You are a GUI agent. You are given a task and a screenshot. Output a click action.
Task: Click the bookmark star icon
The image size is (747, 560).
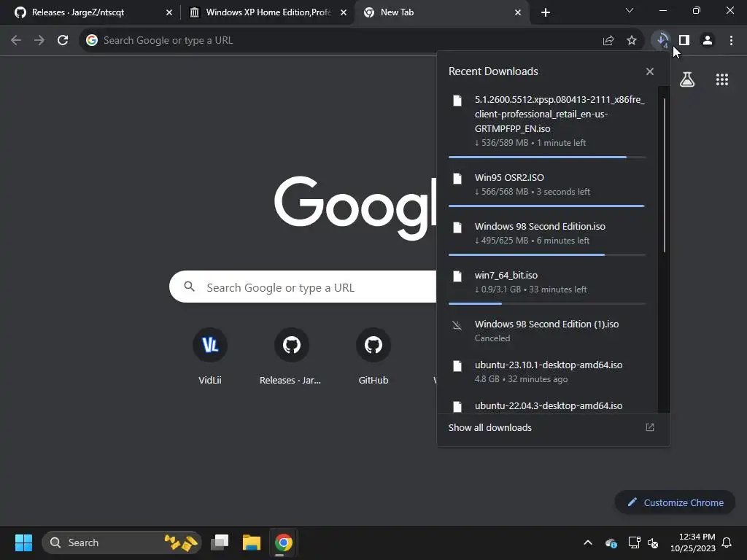632,41
